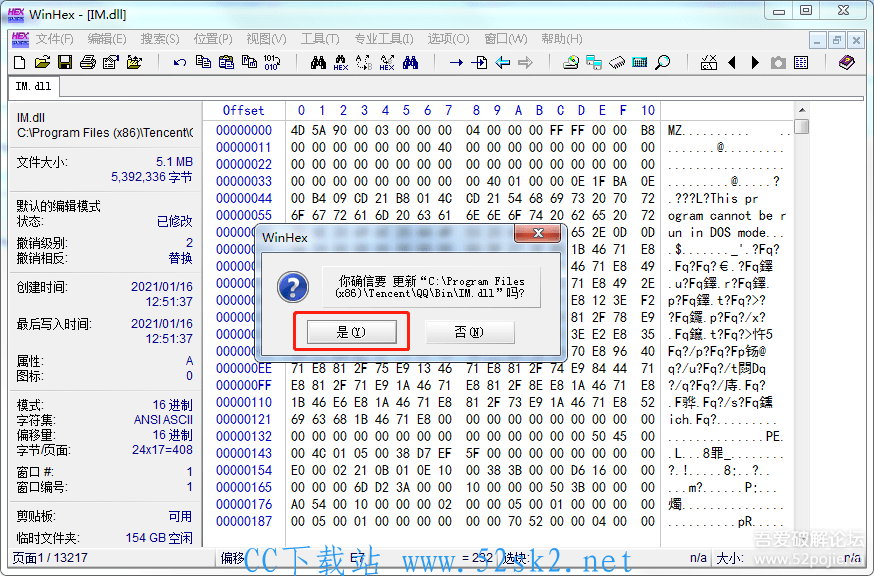
Task: Click the 154 GB 空闲 temp folder value
Action: [159, 538]
